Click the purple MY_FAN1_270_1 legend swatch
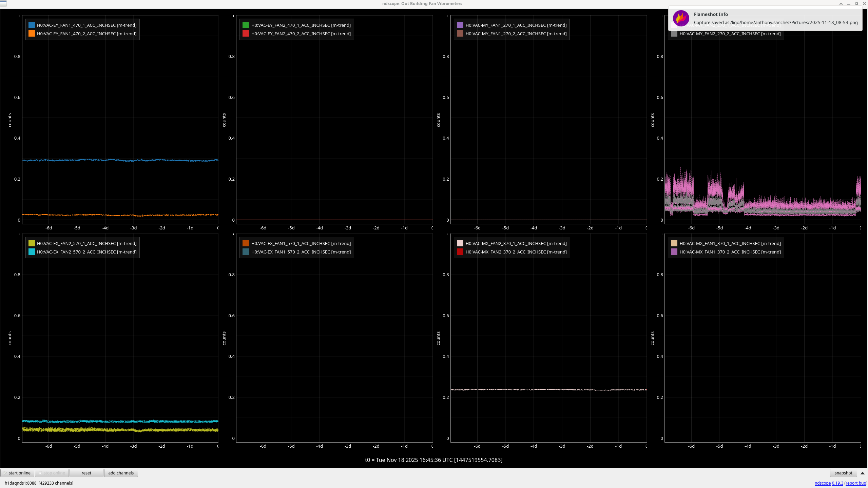 (460, 25)
